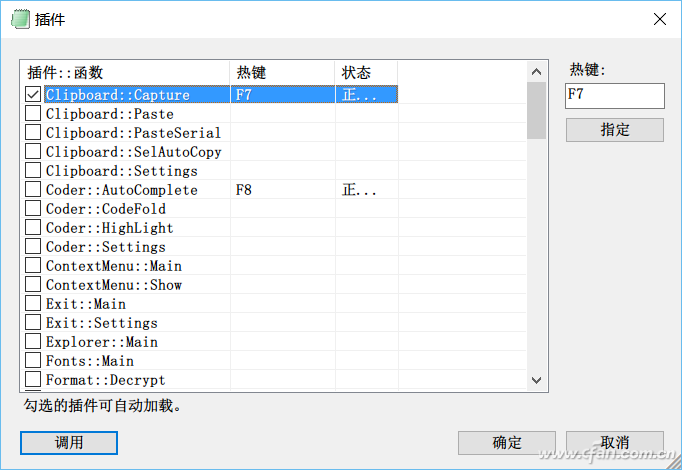Viewport: 682px width, 470px height.
Task: Click the 调用 call button
Action: coord(69,443)
